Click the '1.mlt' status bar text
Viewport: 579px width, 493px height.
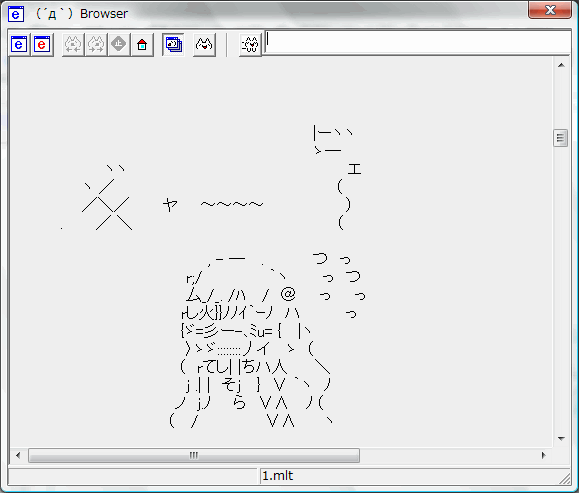pos(278,476)
